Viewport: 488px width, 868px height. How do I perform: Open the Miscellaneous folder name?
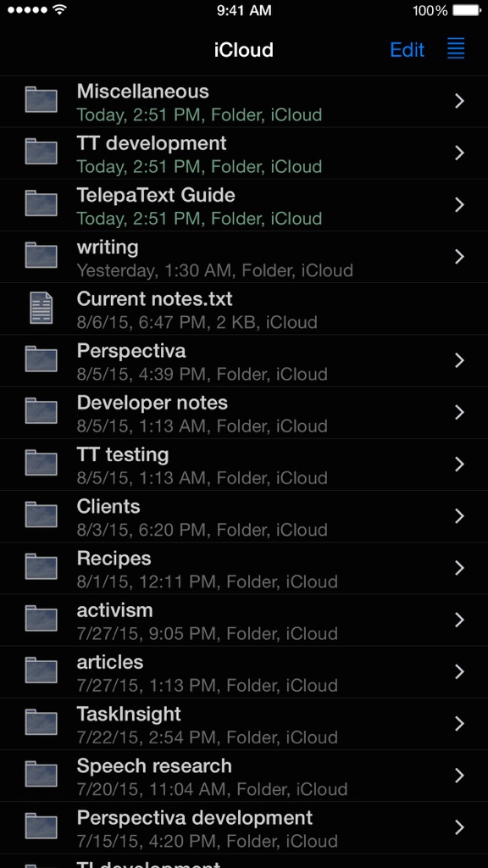[x=142, y=92]
